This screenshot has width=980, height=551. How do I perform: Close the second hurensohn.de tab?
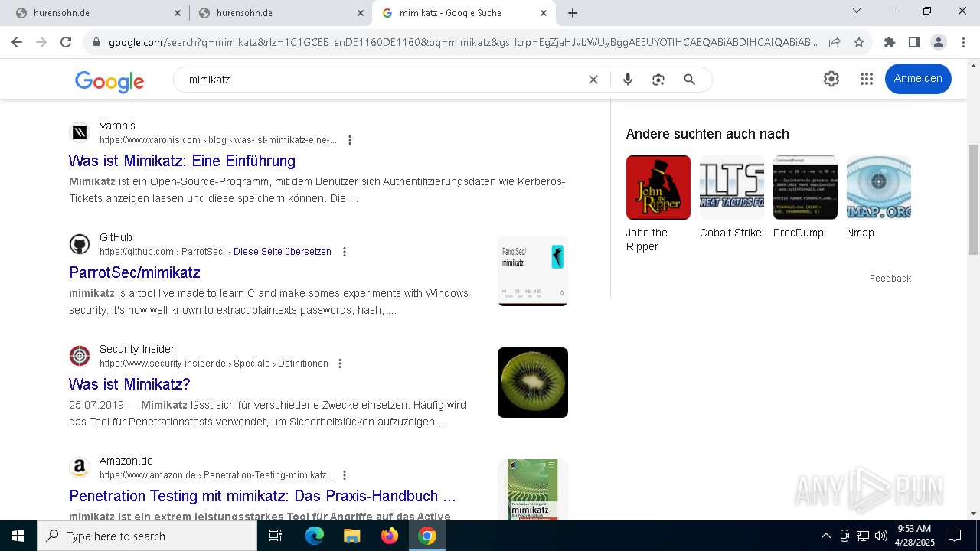coord(361,13)
